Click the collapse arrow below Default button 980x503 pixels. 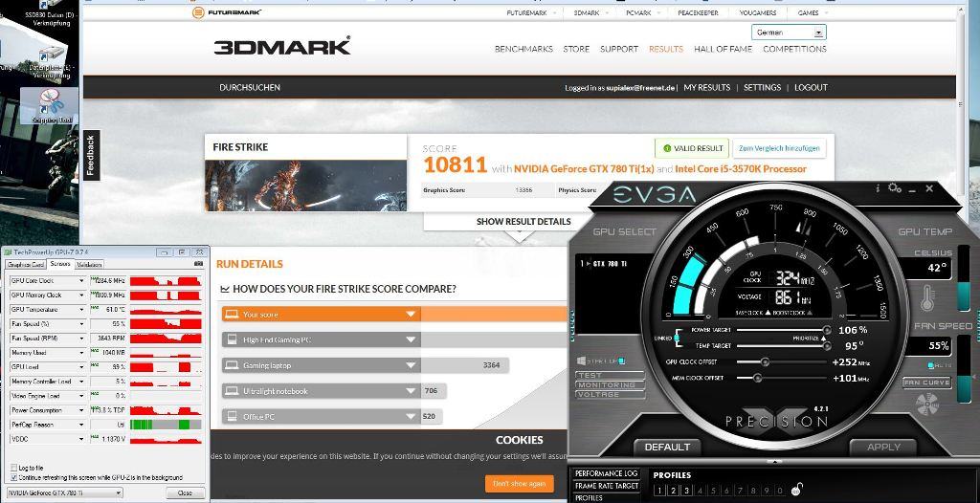(775, 463)
